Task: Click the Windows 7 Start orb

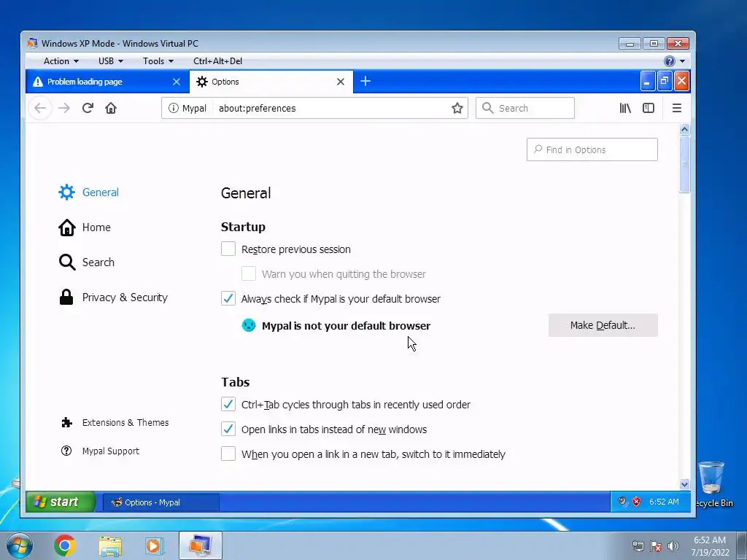Action: (19, 545)
